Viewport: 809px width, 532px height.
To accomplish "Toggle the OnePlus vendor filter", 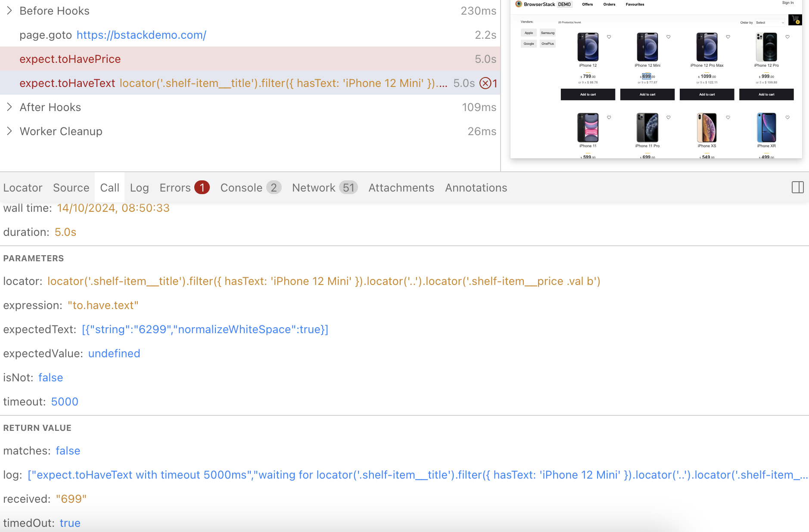I will [548, 43].
